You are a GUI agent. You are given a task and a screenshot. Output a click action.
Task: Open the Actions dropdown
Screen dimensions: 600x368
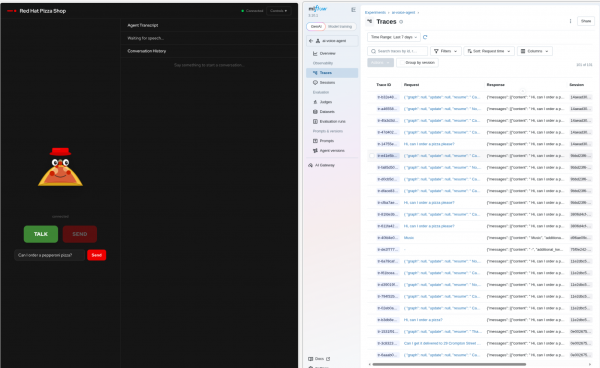click(x=380, y=62)
